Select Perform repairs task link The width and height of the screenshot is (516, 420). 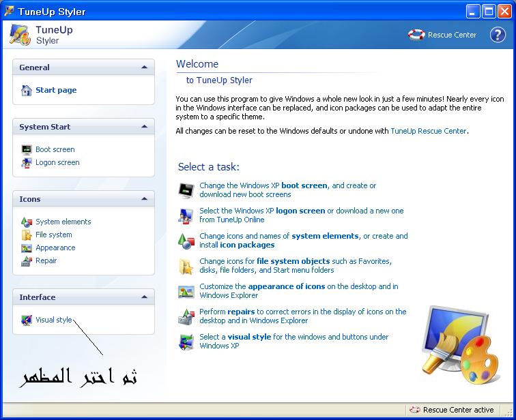click(303, 316)
